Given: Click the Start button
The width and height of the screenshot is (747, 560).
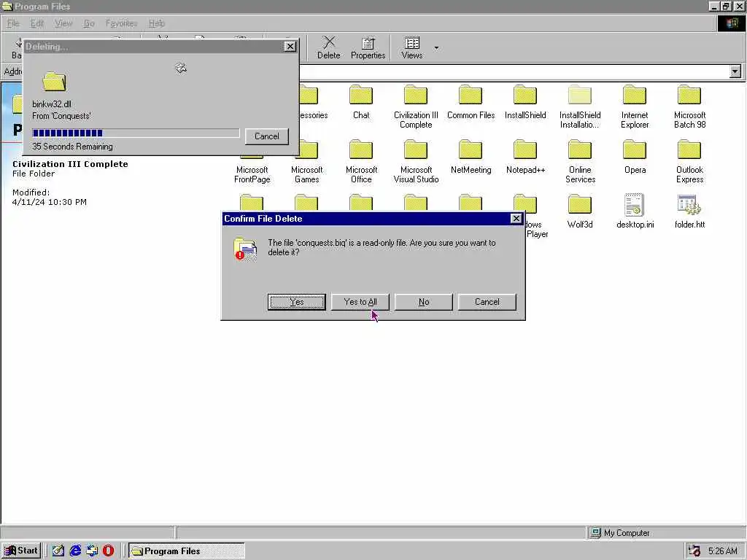Looking at the screenshot, I should click(21, 551).
